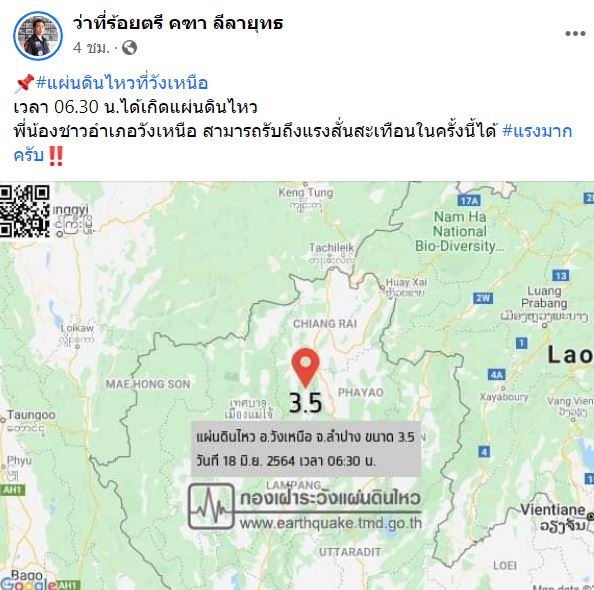The width and height of the screenshot is (594, 590).
Task: Click the seismograph logo icon
Action: tap(211, 506)
